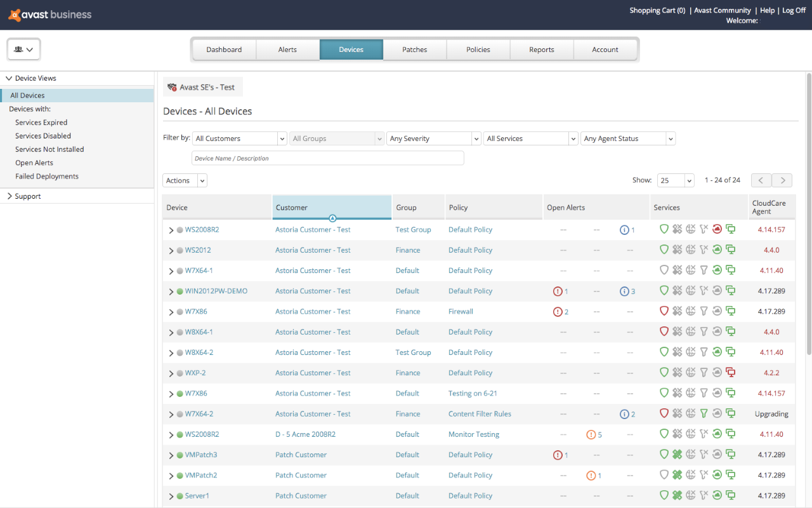This screenshot has width=812, height=508.
Task: Click the Device Name / Description search field
Action: 328,158
